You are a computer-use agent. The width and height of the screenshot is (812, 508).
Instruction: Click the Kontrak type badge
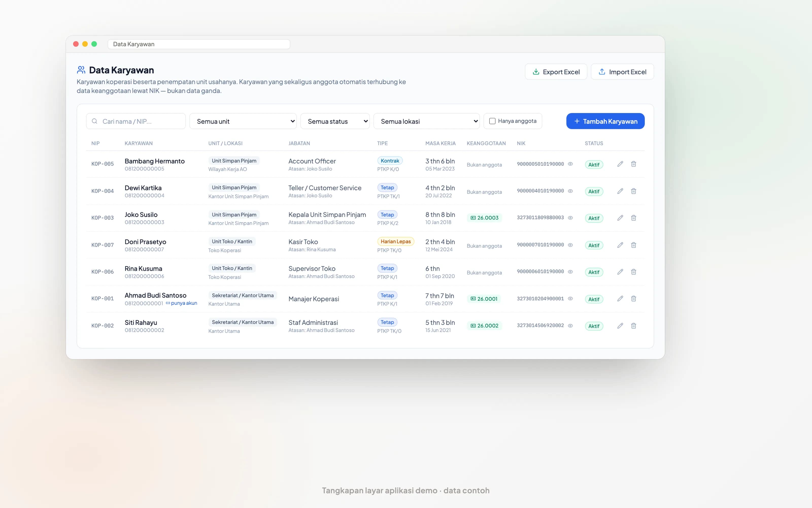point(390,161)
